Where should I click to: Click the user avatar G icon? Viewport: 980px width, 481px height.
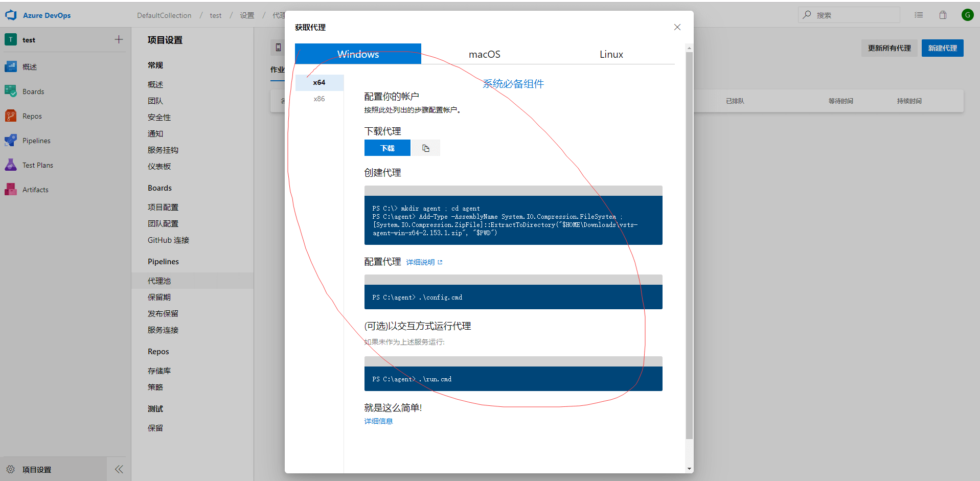[967, 15]
